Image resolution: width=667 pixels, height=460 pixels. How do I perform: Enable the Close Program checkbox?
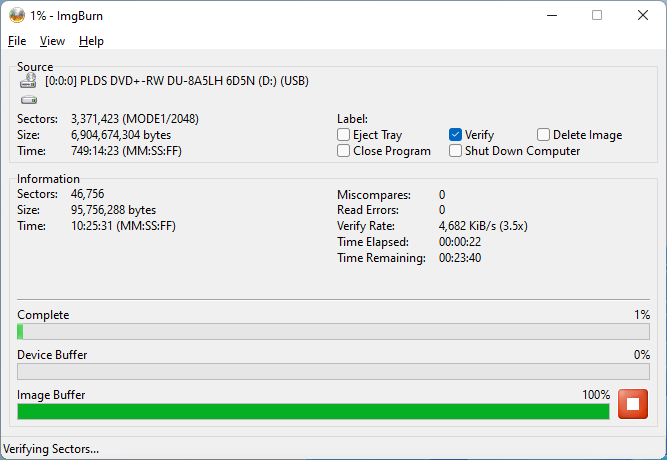point(344,151)
